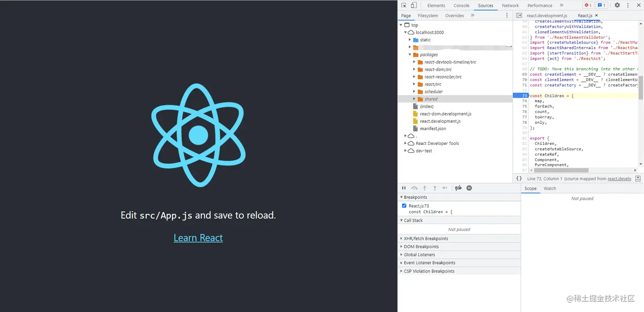Deactivate all breakpoints icon
Screen dimensions: 644x312
[458, 188]
